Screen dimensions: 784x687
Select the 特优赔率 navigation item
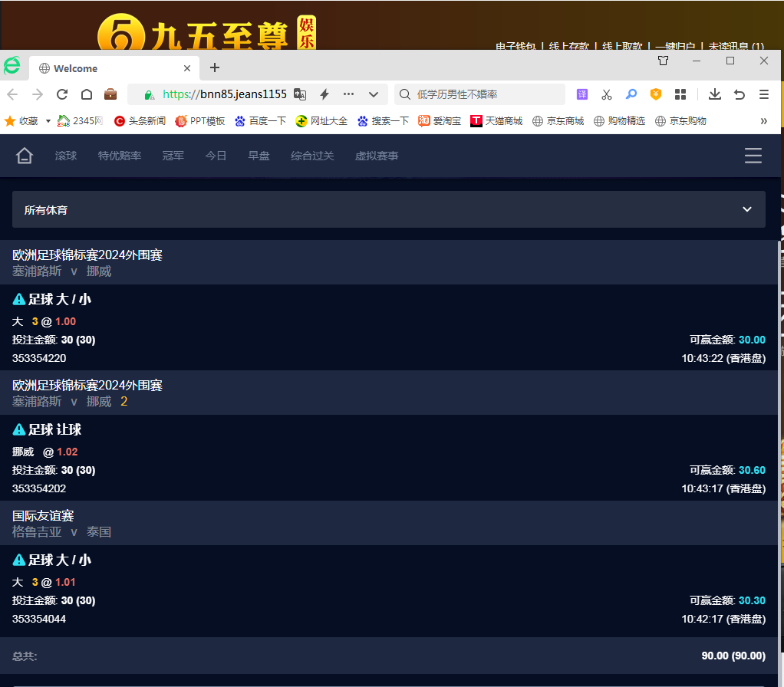coord(120,156)
